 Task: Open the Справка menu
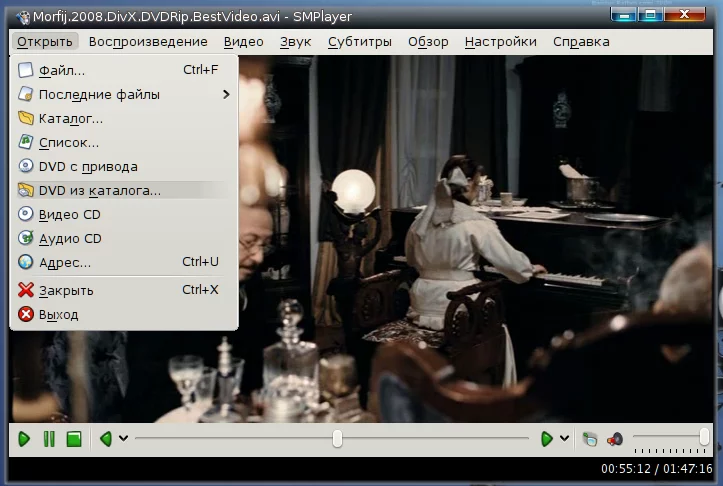pyautogui.click(x=581, y=41)
